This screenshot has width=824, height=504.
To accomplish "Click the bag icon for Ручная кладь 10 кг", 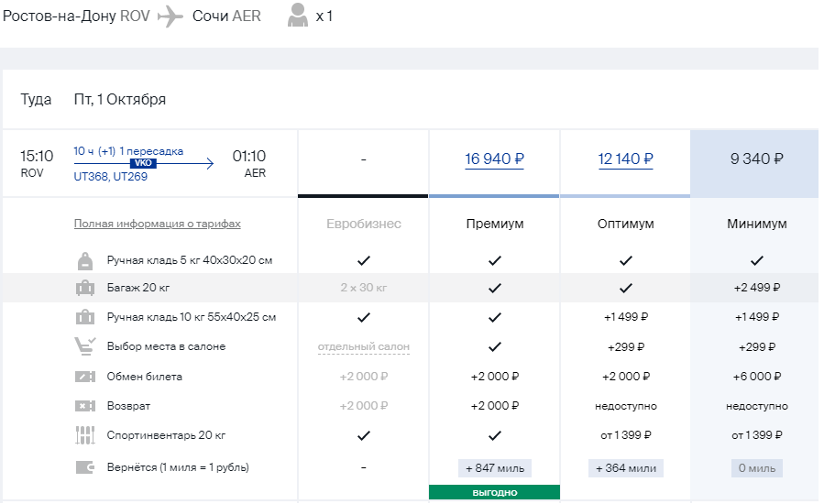I will click(85, 317).
